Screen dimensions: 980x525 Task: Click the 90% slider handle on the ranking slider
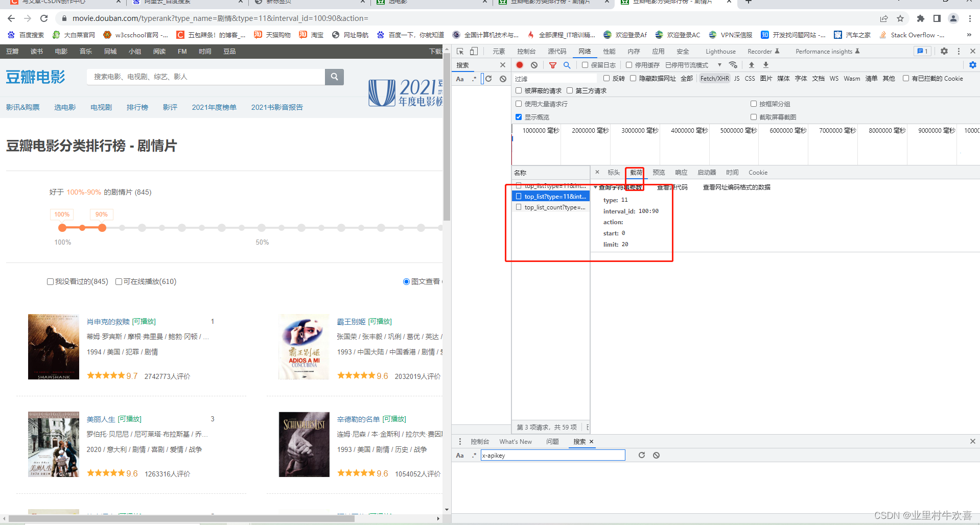click(102, 228)
